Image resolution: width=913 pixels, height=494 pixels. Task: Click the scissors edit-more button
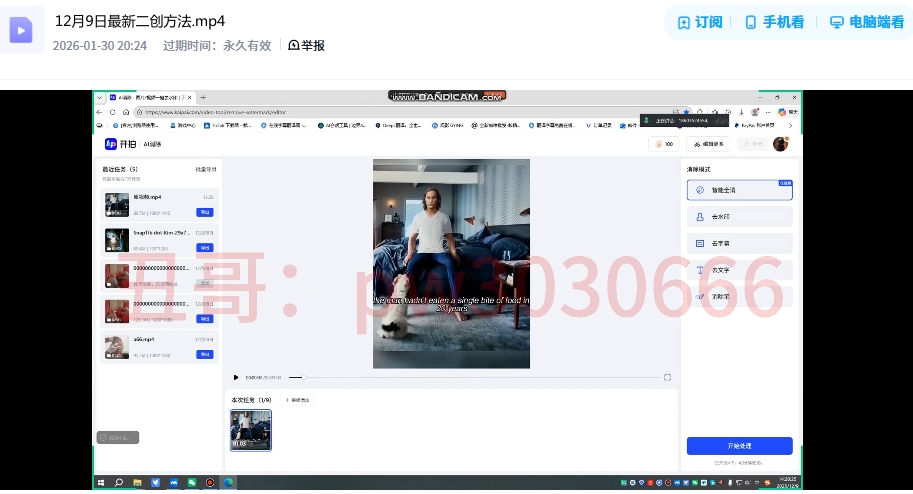point(709,144)
